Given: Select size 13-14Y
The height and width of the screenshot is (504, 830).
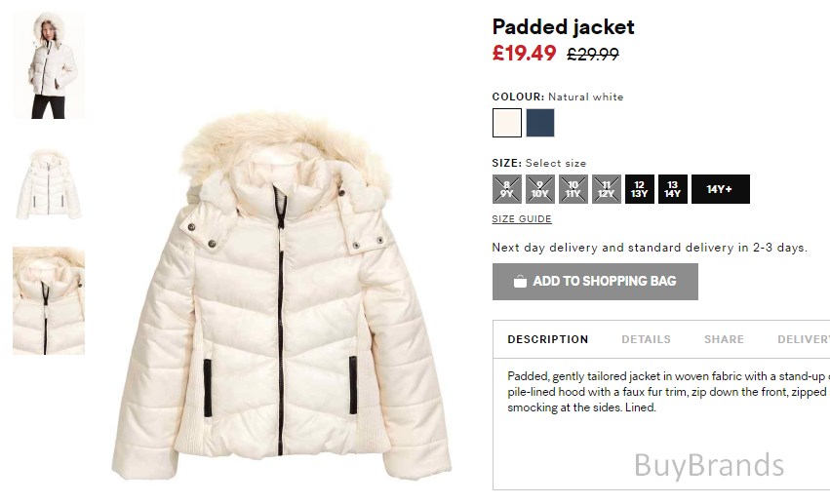Looking at the screenshot, I should tap(672, 189).
